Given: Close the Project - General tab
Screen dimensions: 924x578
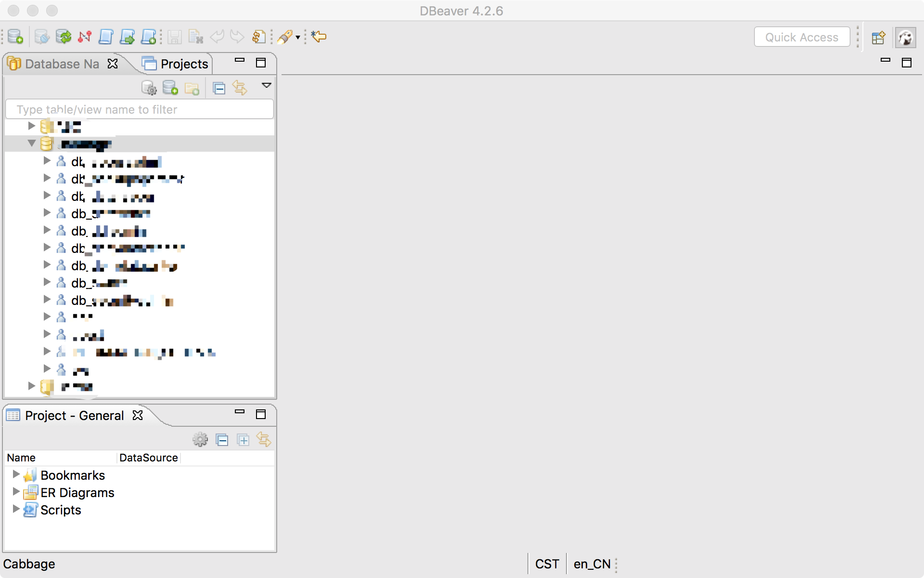Looking at the screenshot, I should click(138, 415).
